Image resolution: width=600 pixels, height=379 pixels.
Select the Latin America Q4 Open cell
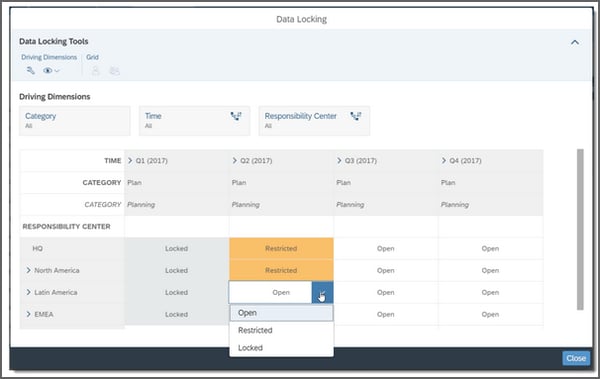(x=490, y=292)
